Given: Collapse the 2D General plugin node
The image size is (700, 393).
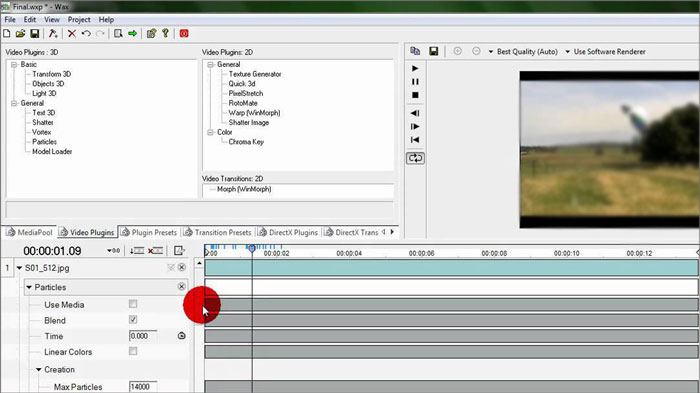Looking at the screenshot, I should click(210, 64).
